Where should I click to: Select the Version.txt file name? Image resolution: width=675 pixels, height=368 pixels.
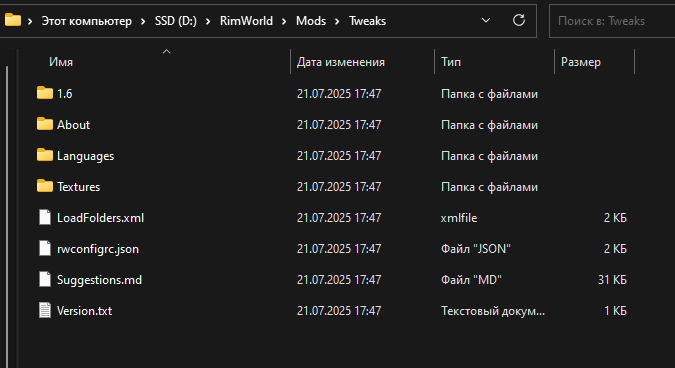tap(84, 311)
